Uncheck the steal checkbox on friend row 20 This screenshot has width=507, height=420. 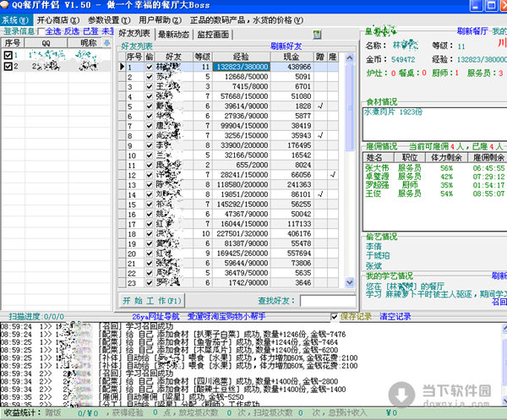[149, 254]
